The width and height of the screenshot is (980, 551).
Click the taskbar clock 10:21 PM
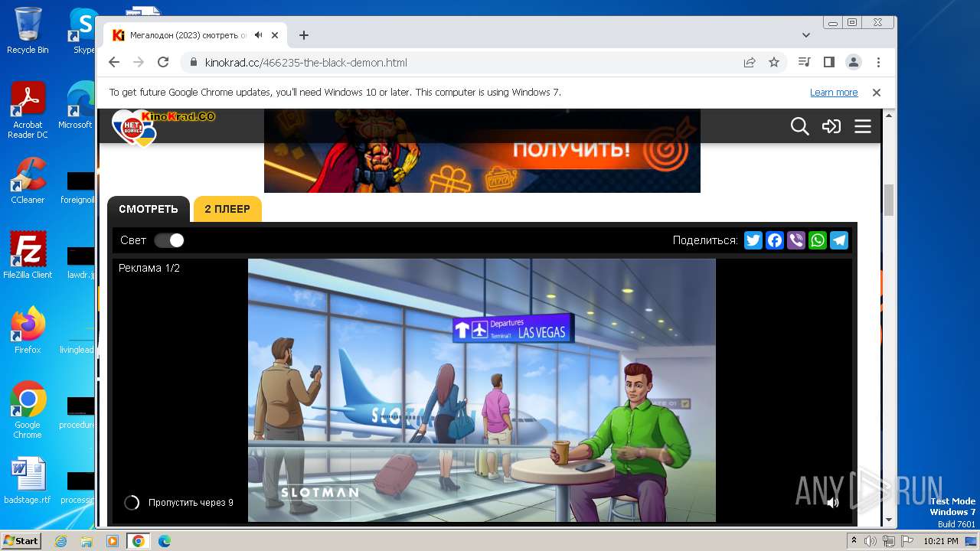point(941,541)
